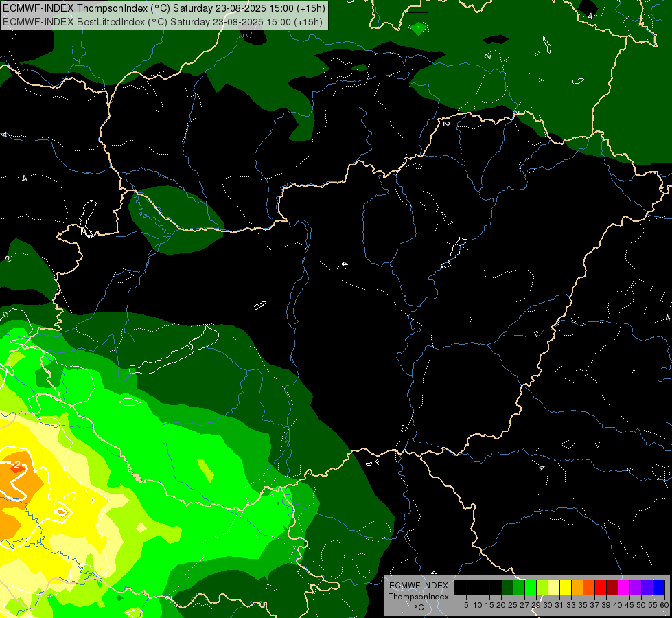This screenshot has width=672, height=618.
Task: Click the legend's ECMWF-INDEX label
Action: tap(419, 586)
